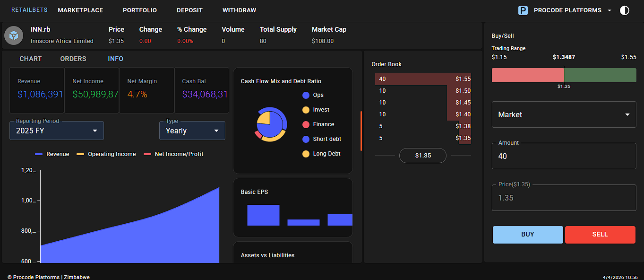Switch to the ORDERS tab
Screen dimensions: 644x280
73,59
